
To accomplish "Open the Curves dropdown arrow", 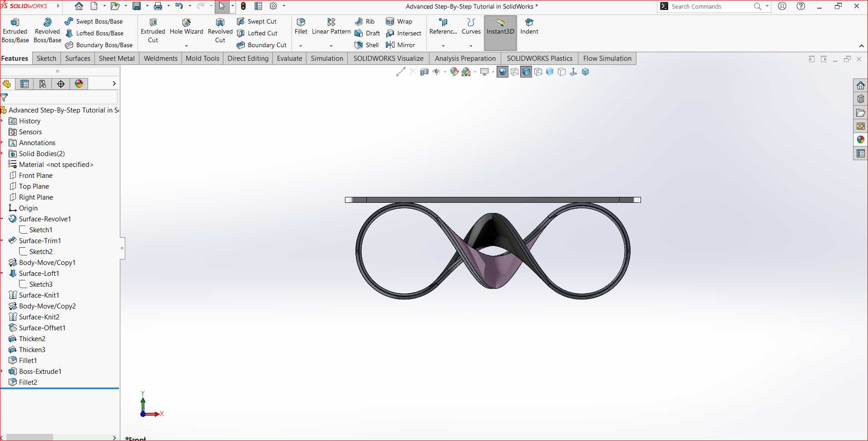I will click(x=471, y=46).
